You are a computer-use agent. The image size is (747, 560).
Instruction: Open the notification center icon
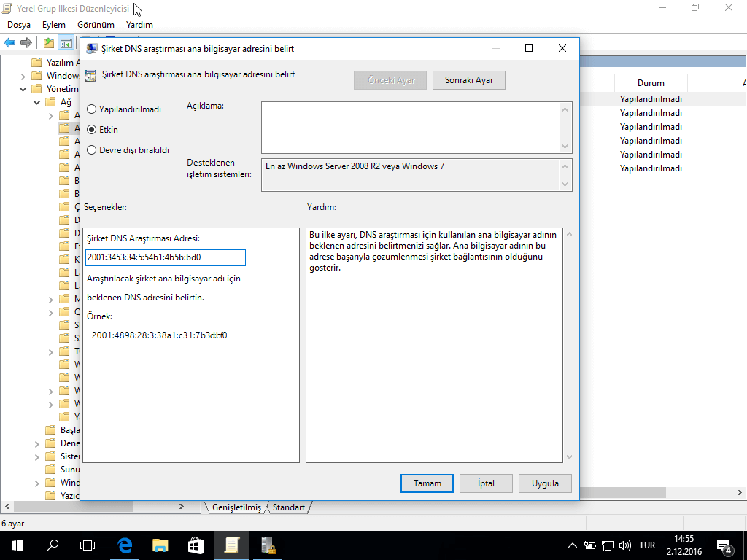724,545
